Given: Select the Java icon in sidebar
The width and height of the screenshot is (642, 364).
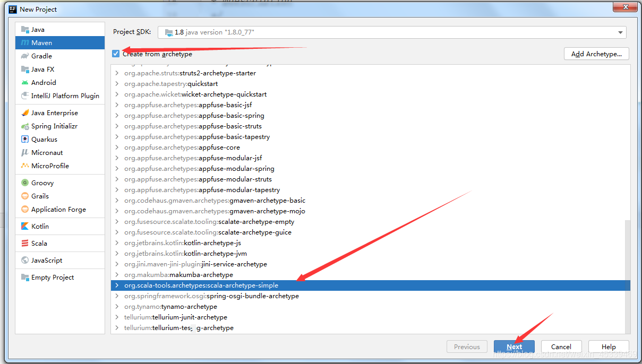Looking at the screenshot, I should click(x=24, y=30).
